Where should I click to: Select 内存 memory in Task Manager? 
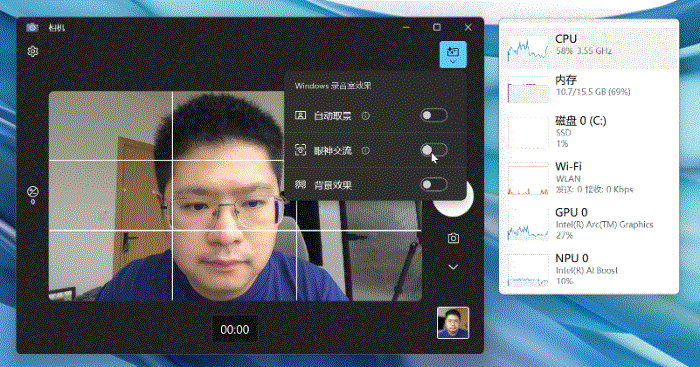pyautogui.click(x=589, y=88)
